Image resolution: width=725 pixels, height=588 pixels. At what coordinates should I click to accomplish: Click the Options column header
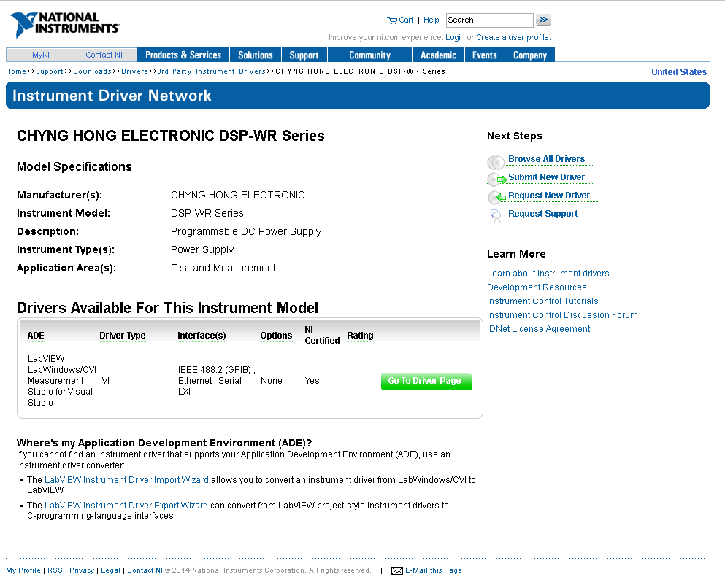[x=276, y=336]
